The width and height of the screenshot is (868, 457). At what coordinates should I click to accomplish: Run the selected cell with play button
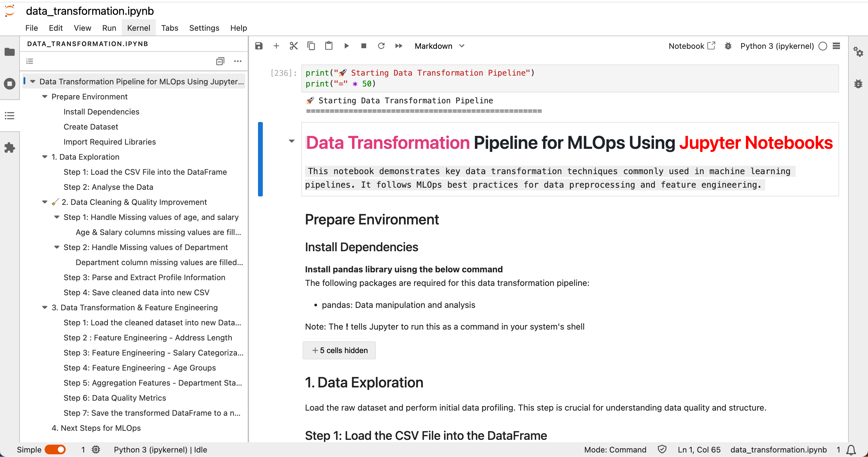coord(346,46)
